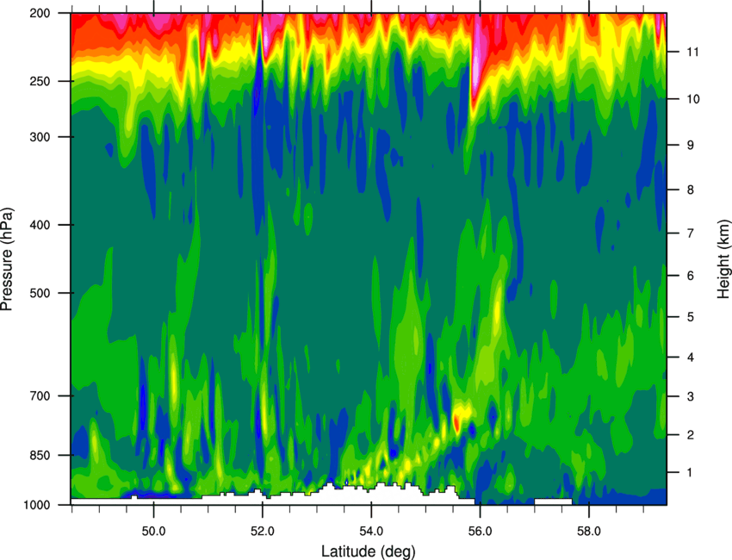The height and width of the screenshot is (560, 732).
Task: Click the 1000 pressure axis label
Action: [x=36, y=505]
